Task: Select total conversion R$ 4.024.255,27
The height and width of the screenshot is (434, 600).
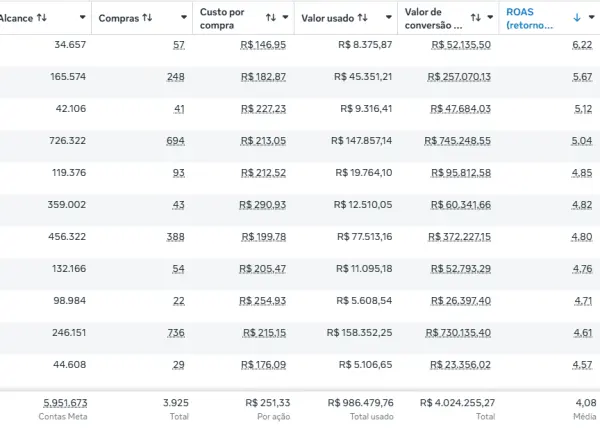Action: pos(457,403)
